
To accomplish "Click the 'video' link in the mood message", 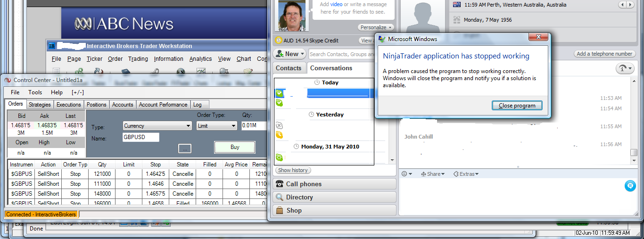I will pyautogui.click(x=337, y=4).
